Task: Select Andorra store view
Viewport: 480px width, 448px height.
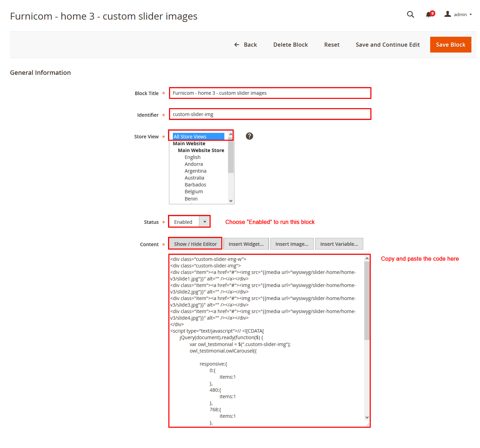Action: click(x=194, y=164)
